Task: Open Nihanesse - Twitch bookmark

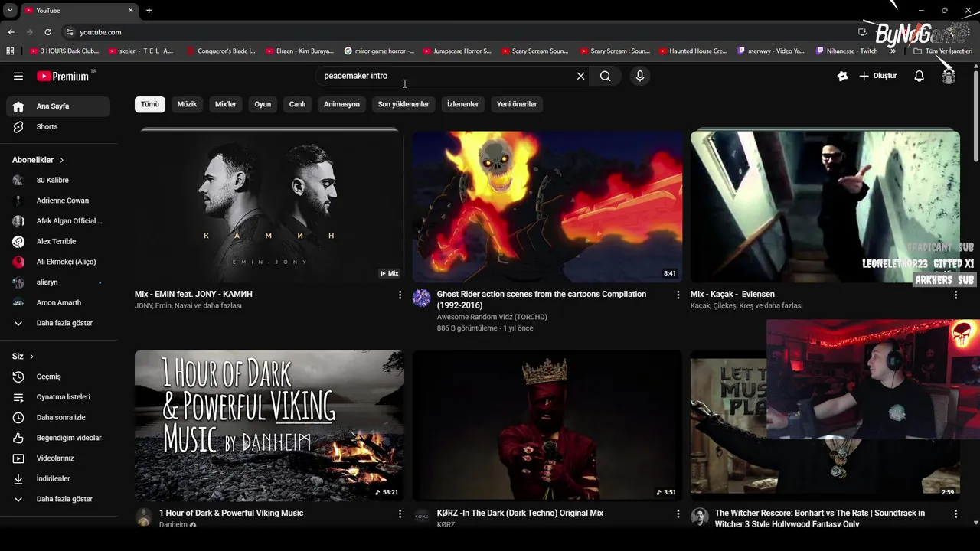Action: click(847, 51)
